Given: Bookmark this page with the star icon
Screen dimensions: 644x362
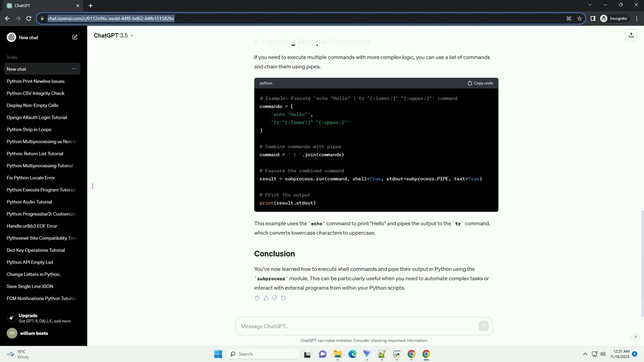Looking at the screenshot, I should pos(580,19).
